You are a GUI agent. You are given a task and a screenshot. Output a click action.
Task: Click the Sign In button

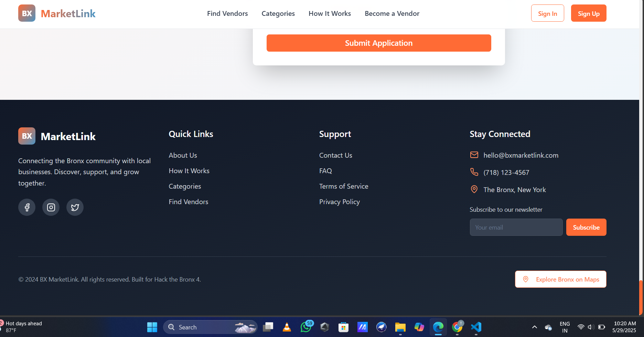click(x=547, y=13)
